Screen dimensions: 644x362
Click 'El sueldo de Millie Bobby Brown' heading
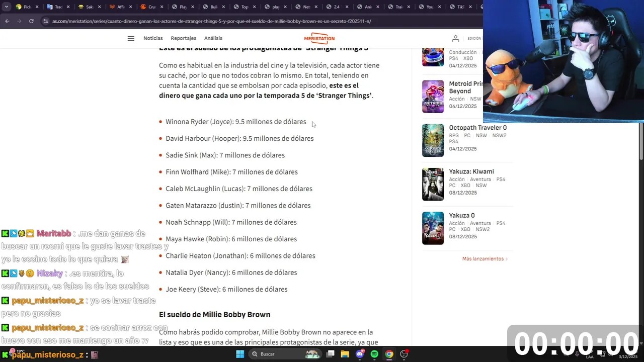point(215,314)
